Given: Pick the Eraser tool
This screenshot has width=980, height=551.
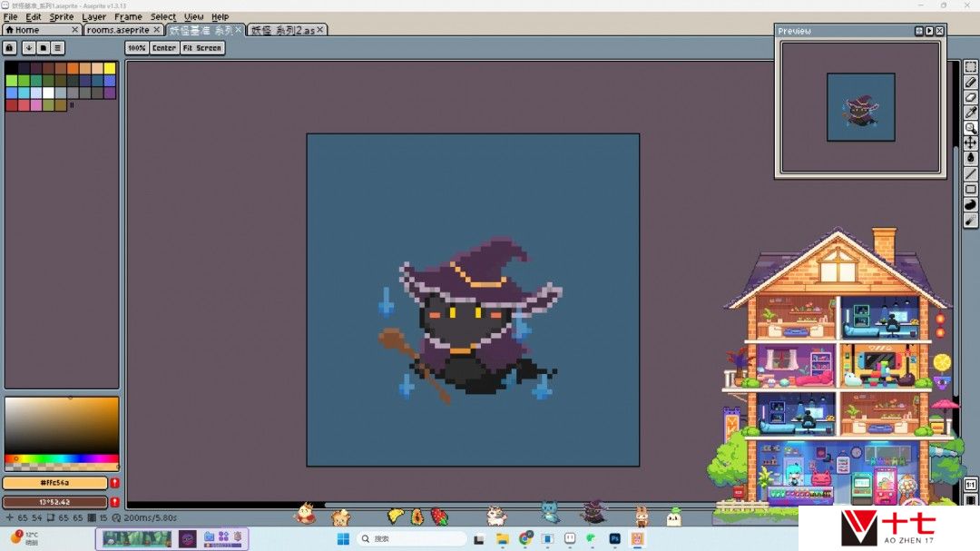Looking at the screenshot, I should 970,98.
